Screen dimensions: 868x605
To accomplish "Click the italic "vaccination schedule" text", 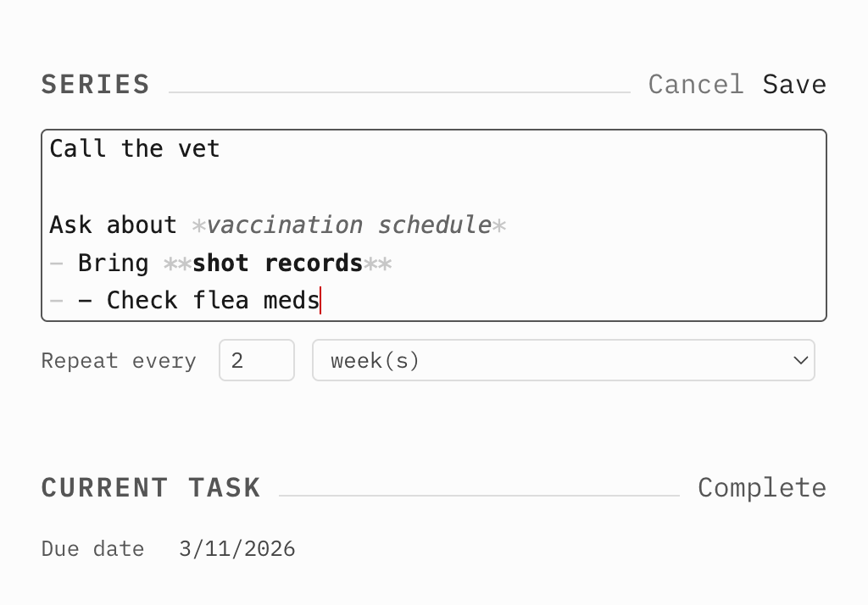I will [348, 225].
